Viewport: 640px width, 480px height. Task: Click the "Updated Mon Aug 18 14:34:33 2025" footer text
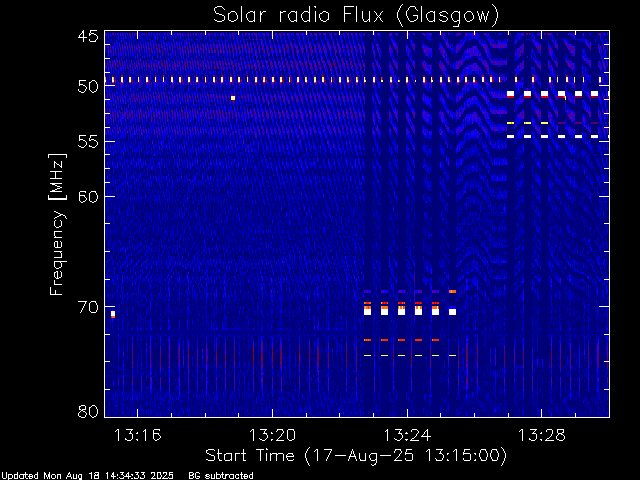[x=87, y=476]
